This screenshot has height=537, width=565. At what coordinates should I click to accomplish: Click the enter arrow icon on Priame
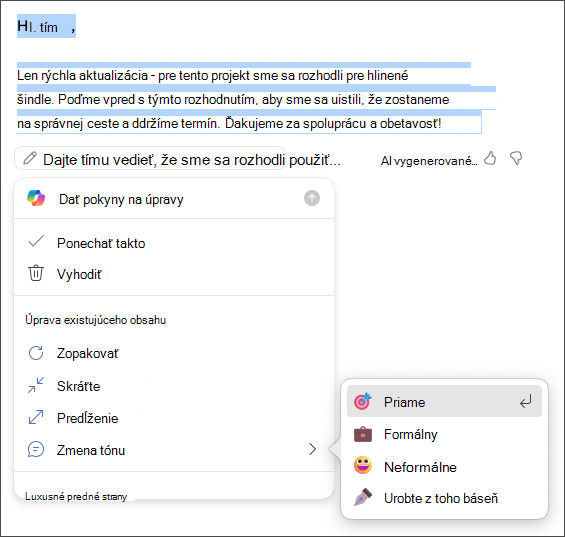[525, 401]
